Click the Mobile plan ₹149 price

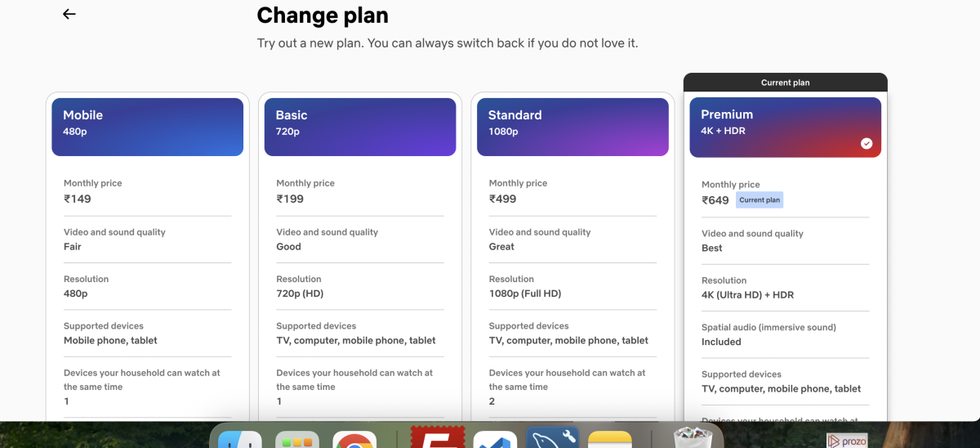tap(78, 199)
